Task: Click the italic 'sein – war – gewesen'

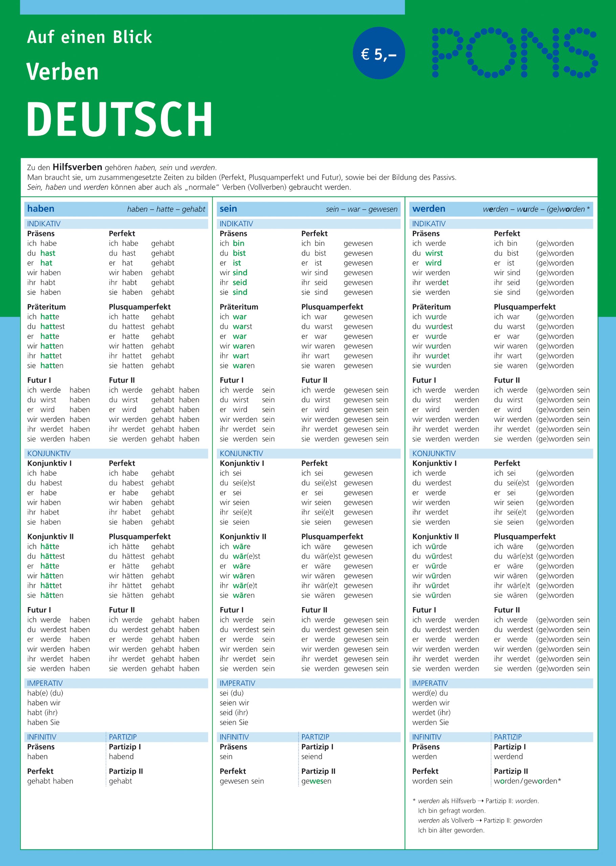Action: click(x=362, y=209)
